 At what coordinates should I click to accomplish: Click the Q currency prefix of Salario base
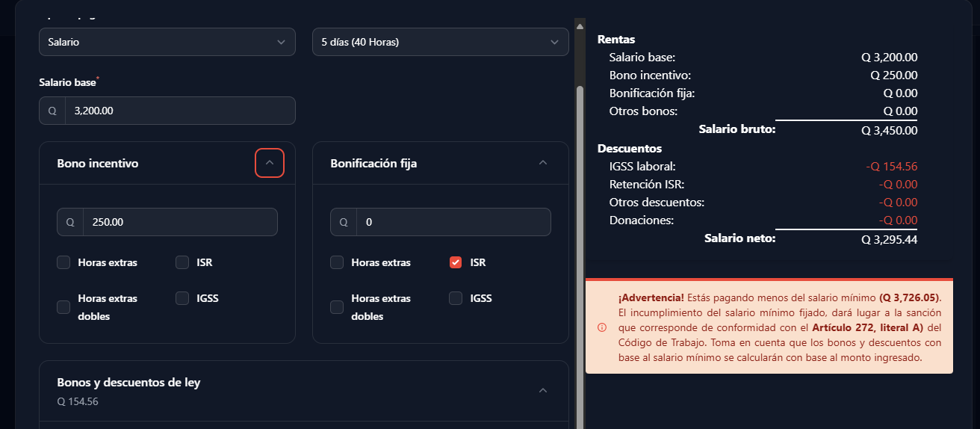click(52, 111)
